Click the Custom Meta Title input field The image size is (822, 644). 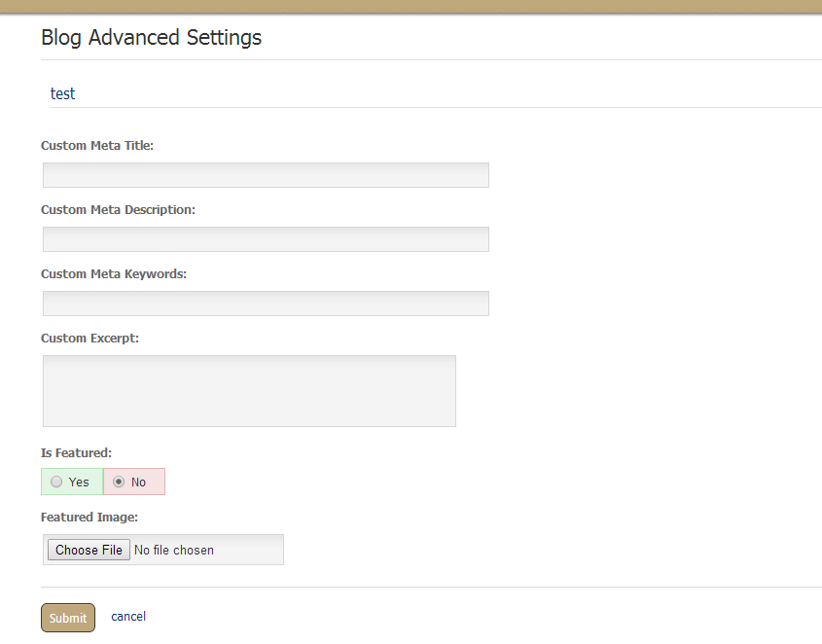266,175
